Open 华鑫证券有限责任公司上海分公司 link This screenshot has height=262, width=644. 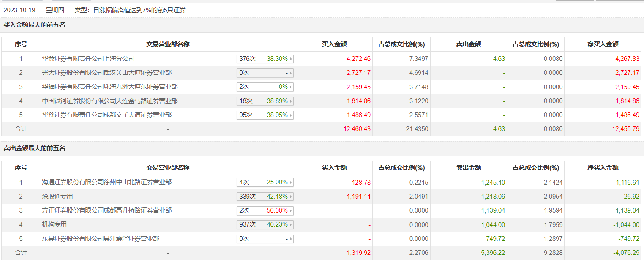(88, 59)
